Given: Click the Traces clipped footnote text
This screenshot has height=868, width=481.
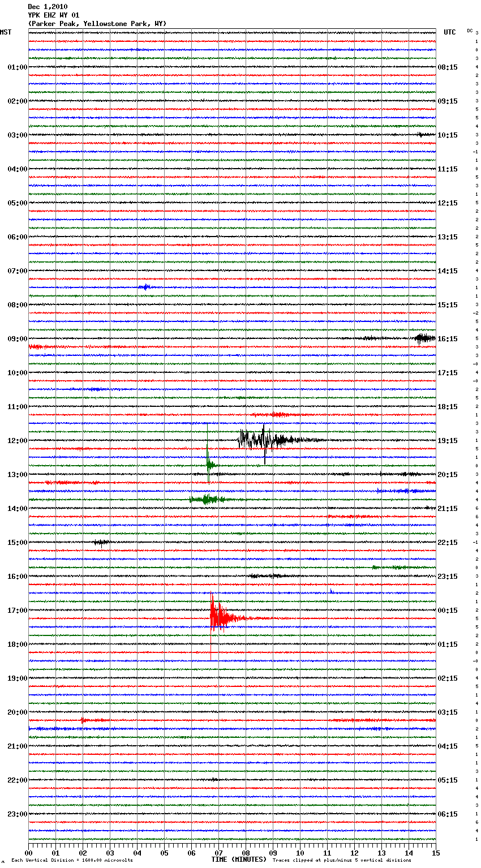Looking at the screenshot, I should coord(342,860).
